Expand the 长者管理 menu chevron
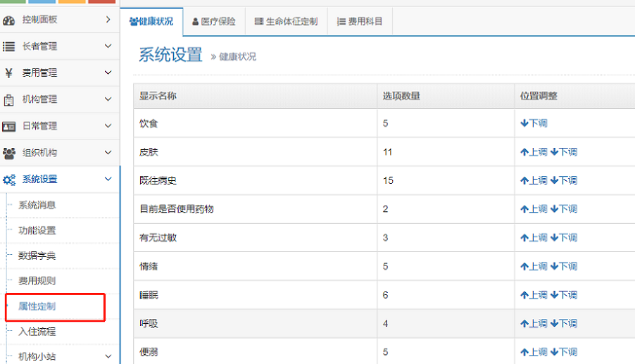635x364 pixels. tap(108, 46)
